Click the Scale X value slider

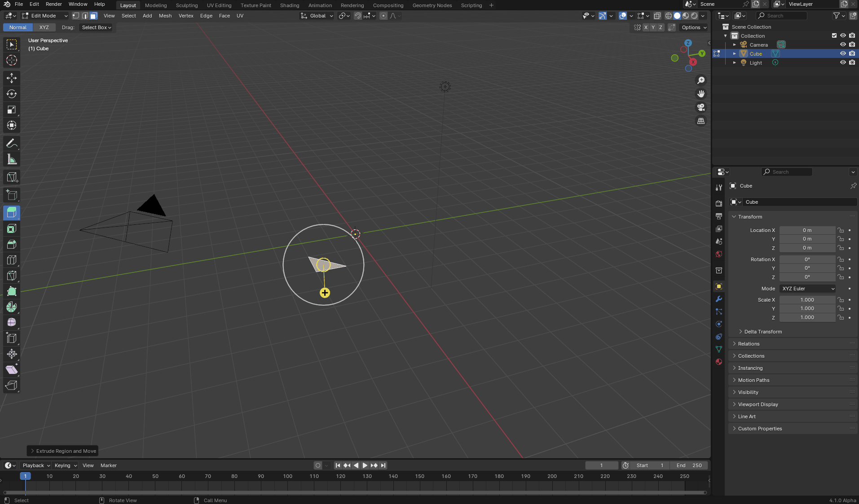tap(807, 300)
